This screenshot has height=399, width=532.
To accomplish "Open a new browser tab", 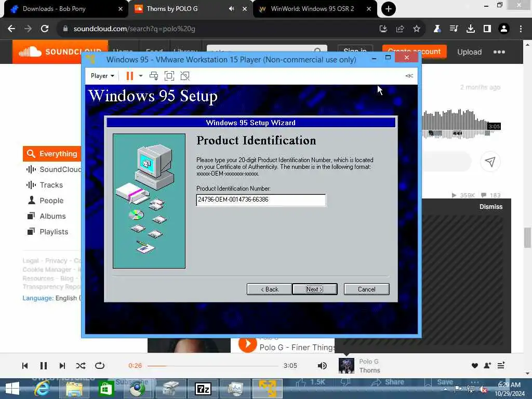I will coord(389,9).
